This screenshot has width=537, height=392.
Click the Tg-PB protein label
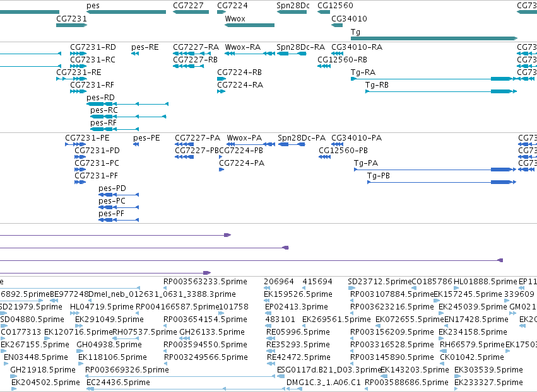379,175
